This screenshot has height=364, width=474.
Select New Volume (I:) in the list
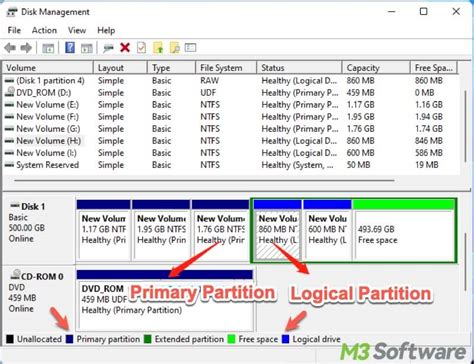231,153
